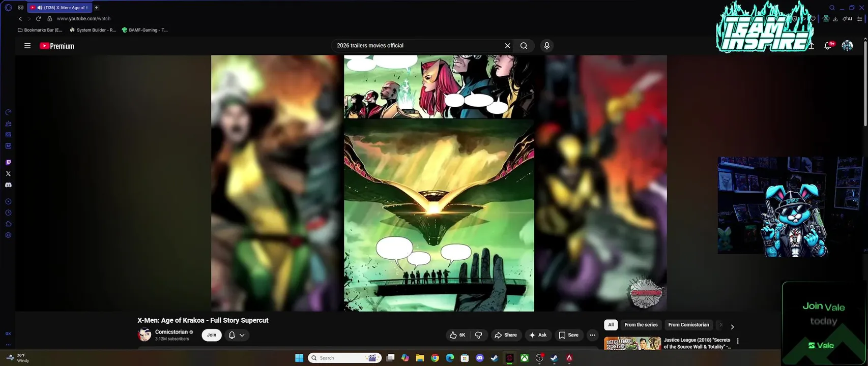Launch Google Chrome from taskbar
Image resolution: width=868 pixels, height=366 pixels.
click(435, 358)
